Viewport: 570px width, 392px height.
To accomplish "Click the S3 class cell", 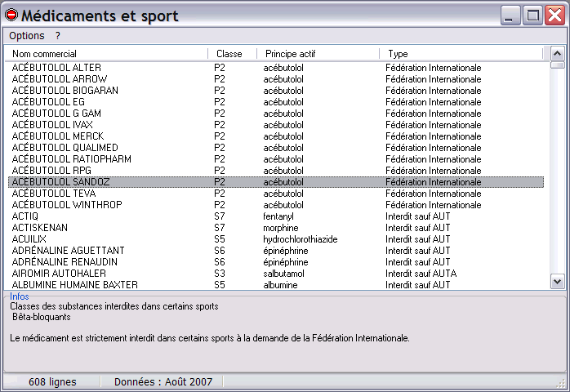I will (x=220, y=274).
